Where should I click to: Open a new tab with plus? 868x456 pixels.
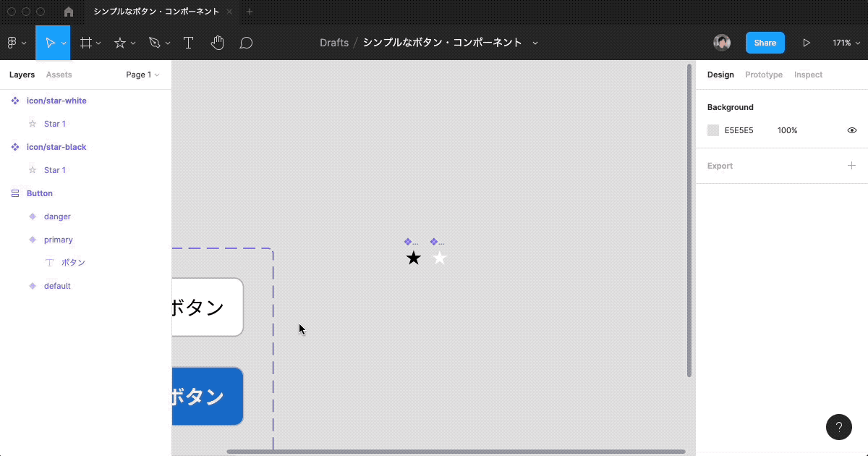pyautogui.click(x=250, y=12)
